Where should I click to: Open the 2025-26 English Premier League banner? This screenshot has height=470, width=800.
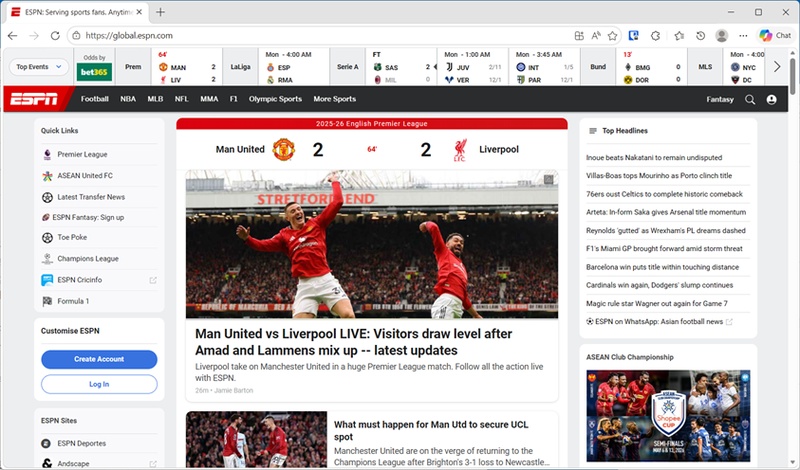click(372, 123)
